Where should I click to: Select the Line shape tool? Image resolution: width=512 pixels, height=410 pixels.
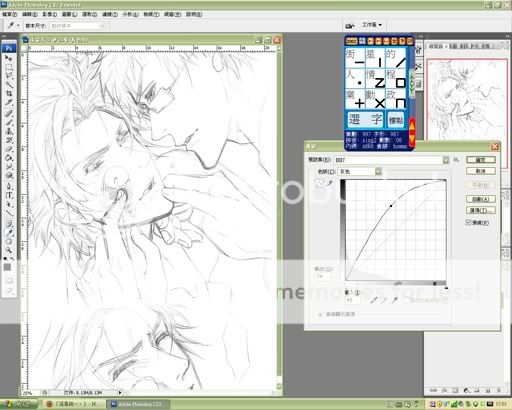(9, 213)
